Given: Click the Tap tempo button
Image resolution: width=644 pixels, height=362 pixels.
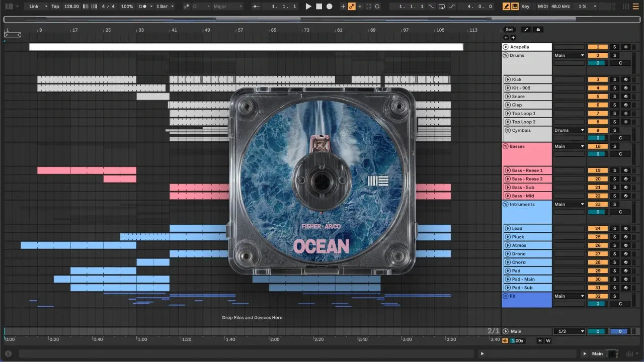Looking at the screenshot, I should [x=55, y=7].
